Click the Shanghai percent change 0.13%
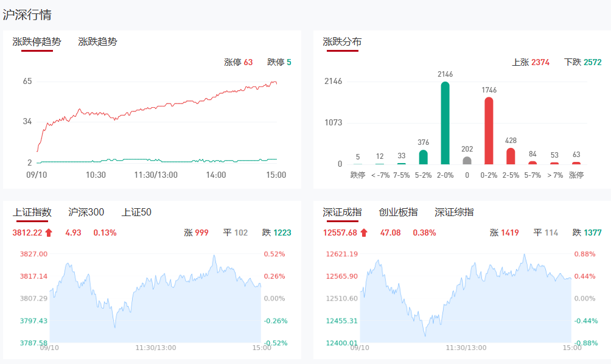The image size is (611, 364). coord(105,233)
